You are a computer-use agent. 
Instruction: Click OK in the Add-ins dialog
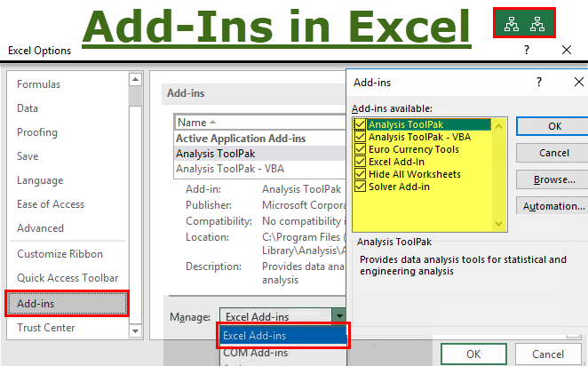[554, 126]
